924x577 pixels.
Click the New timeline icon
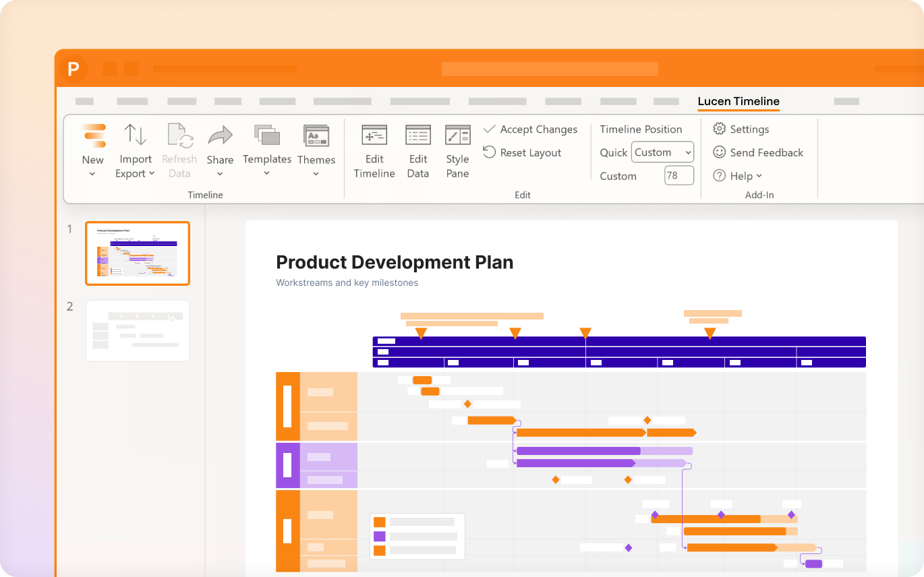[x=94, y=135]
